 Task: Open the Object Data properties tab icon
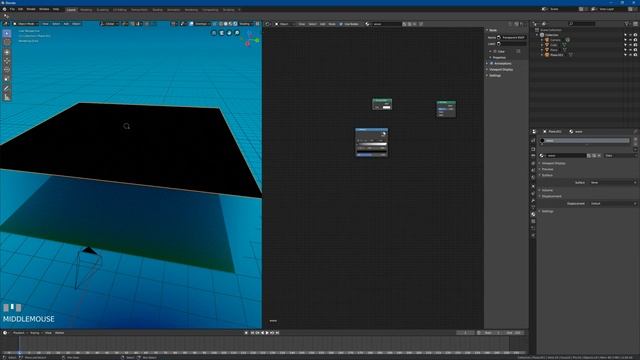click(533, 207)
